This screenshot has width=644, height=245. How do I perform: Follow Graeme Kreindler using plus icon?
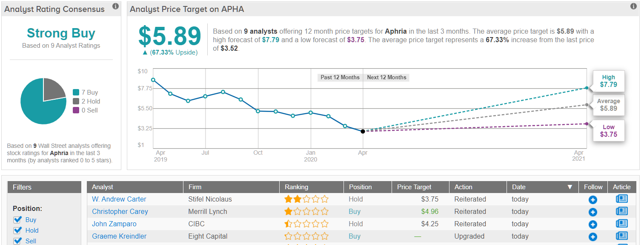point(592,237)
